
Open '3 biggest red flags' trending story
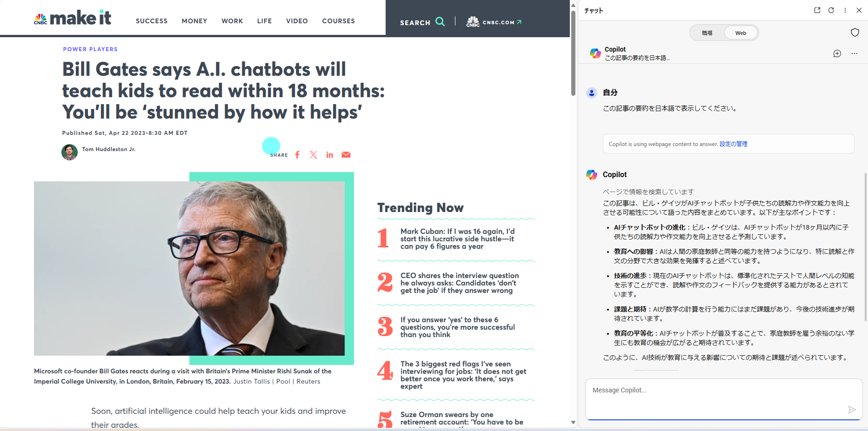(463, 375)
